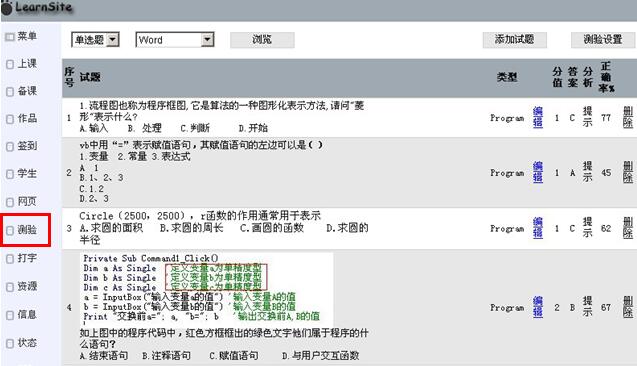The image size is (637, 366).
Task: Open the 上课 sidebar item
Action: [x=27, y=64]
